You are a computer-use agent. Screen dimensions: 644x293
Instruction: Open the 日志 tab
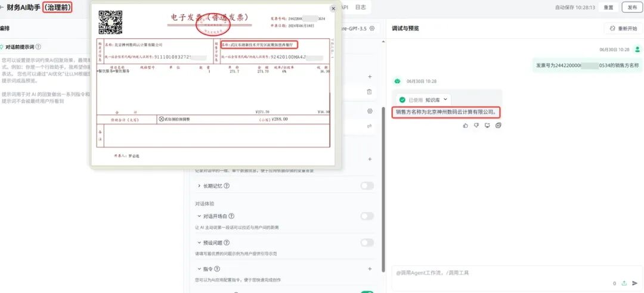[360, 7]
